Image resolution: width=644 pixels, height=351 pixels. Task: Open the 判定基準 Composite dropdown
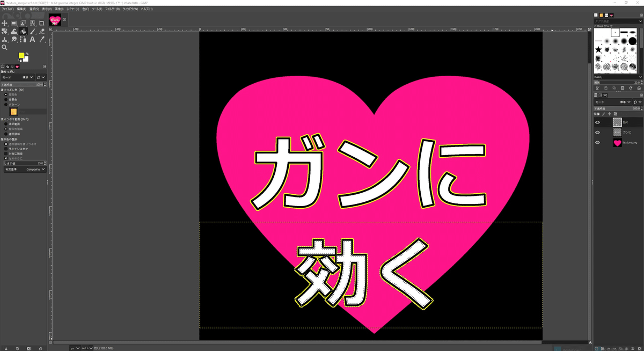25,169
